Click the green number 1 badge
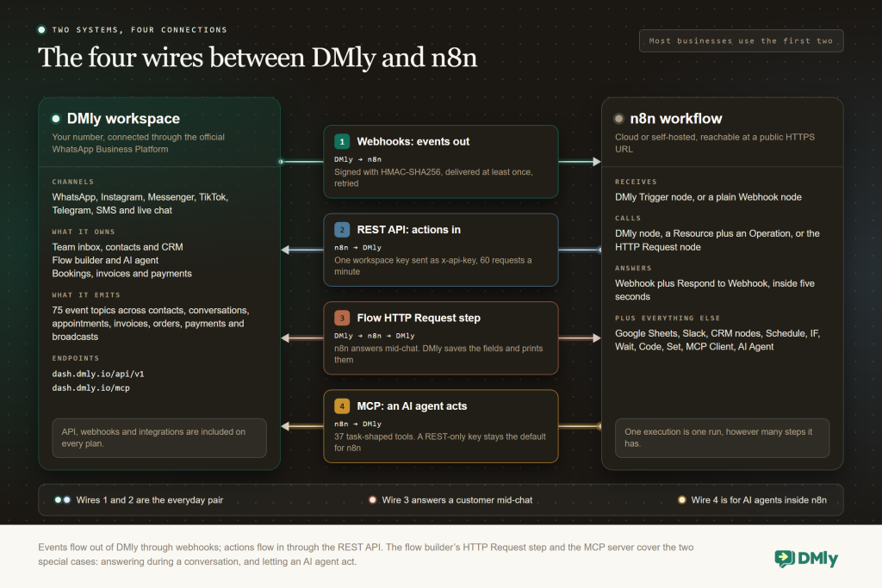The image size is (882, 588). [x=342, y=142]
